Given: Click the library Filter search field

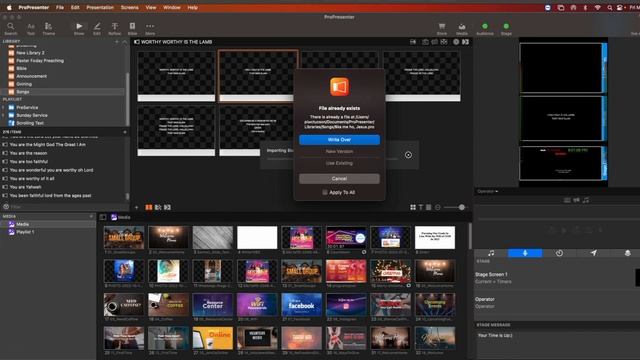Looking at the screenshot, I should coord(65,207).
